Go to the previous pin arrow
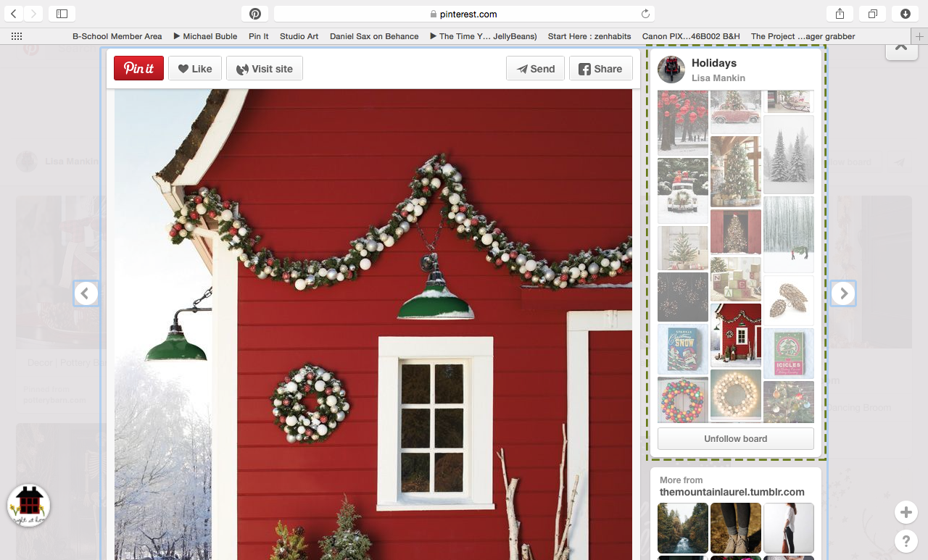The height and width of the screenshot is (560, 928). [86, 293]
